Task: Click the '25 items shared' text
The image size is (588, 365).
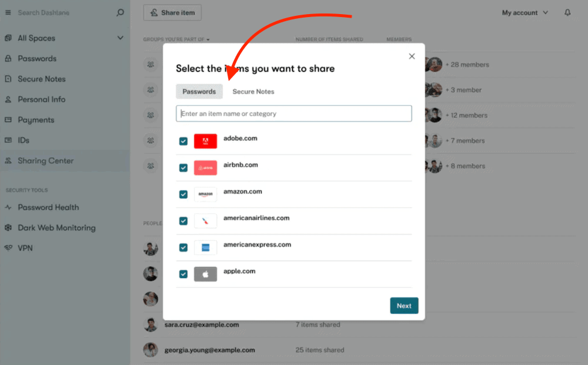Action: tap(320, 350)
